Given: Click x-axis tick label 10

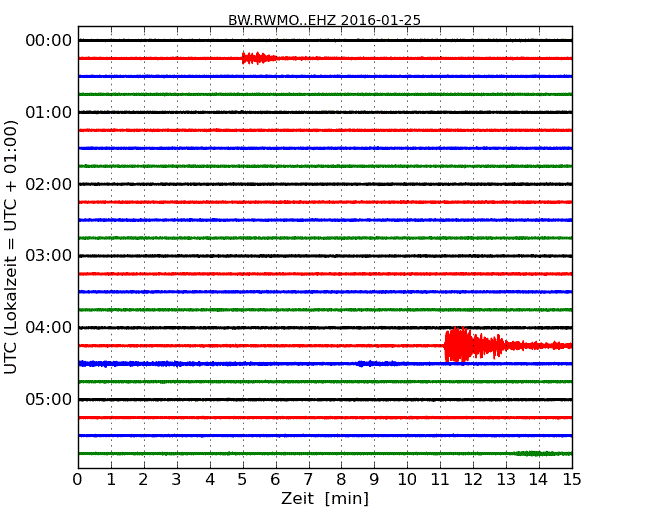Looking at the screenshot, I should [x=407, y=480].
